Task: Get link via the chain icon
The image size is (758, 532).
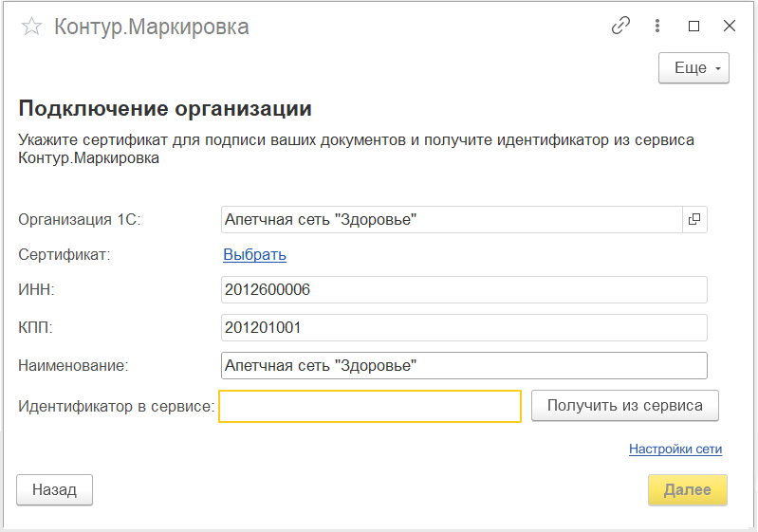Action: tap(620, 26)
